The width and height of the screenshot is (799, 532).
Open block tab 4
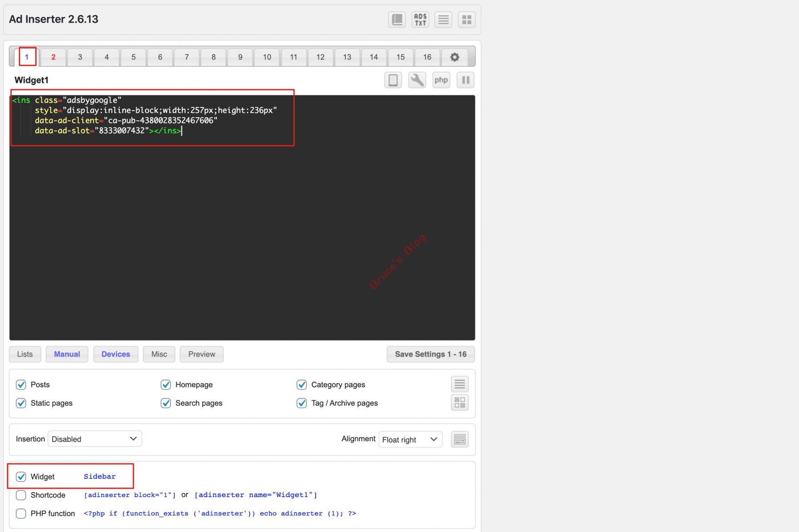[107, 57]
